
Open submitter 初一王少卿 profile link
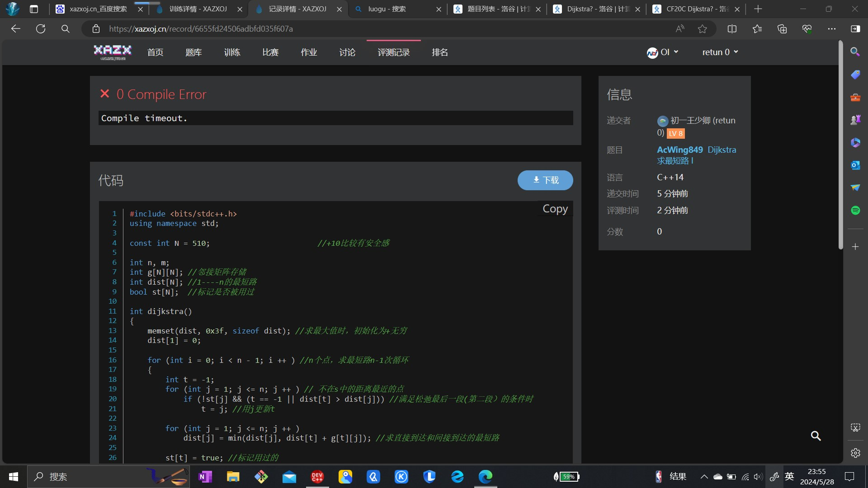(x=696, y=126)
